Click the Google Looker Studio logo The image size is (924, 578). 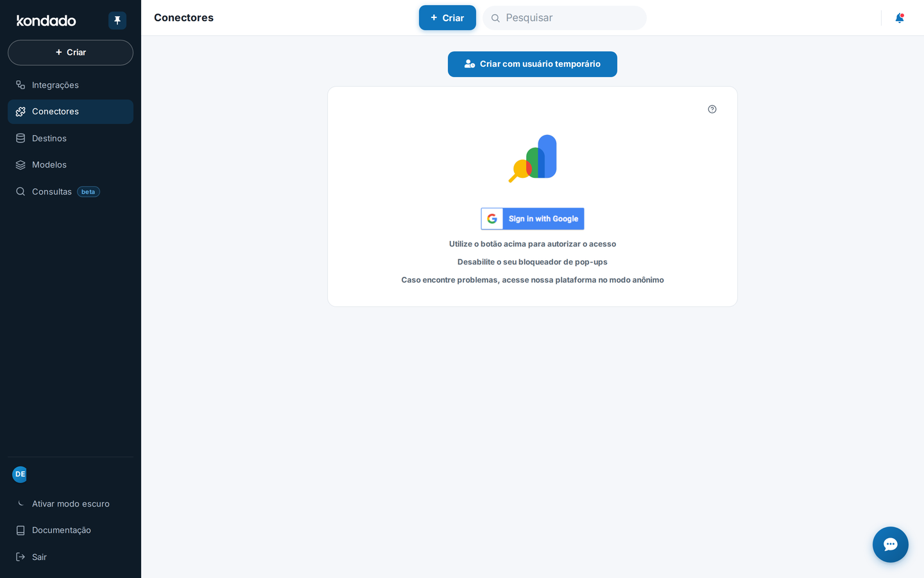click(533, 159)
